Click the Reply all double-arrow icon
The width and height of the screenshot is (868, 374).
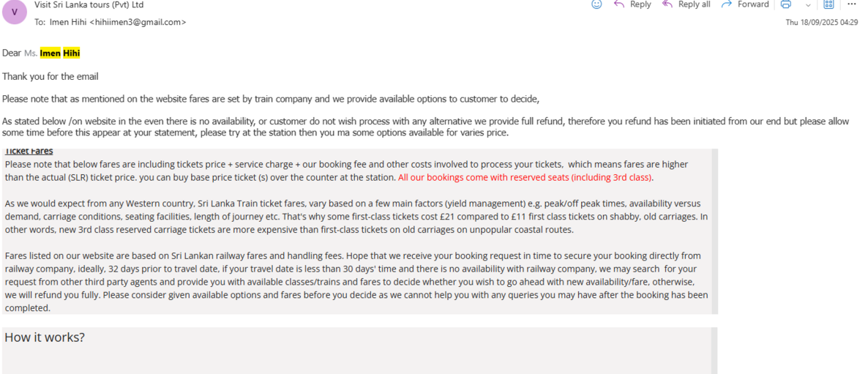pos(667,4)
